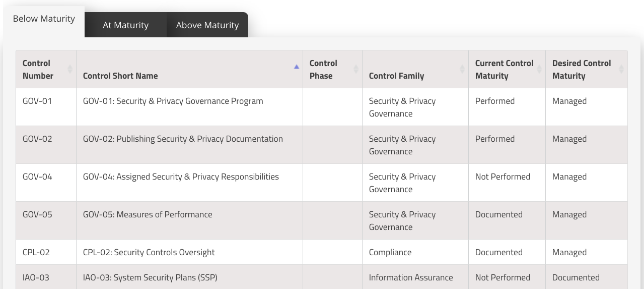Click the Compliance family cell
This screenshot has height=289, width=644.
(x=415, y=252)
